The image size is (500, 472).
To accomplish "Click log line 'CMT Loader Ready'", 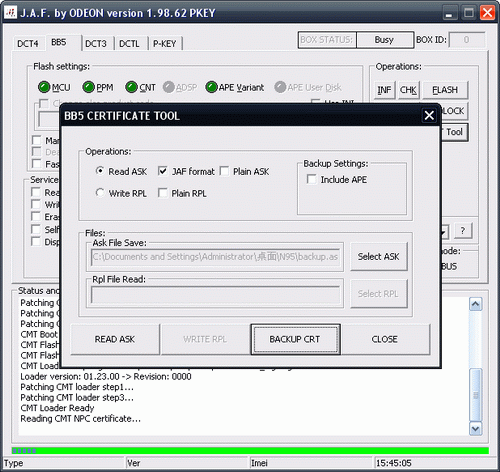I will tap(57, 408).
